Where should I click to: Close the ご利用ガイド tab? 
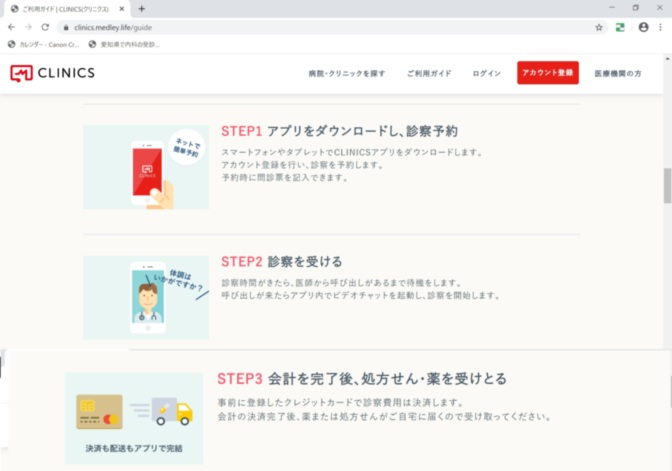(122, 9)
